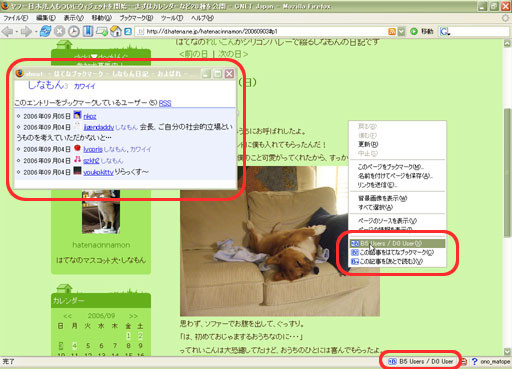Click the カワイイ tag beside the popup title
Image resolution: width=512 pixels, height=369 pixels.
click(x=84, y=86)
